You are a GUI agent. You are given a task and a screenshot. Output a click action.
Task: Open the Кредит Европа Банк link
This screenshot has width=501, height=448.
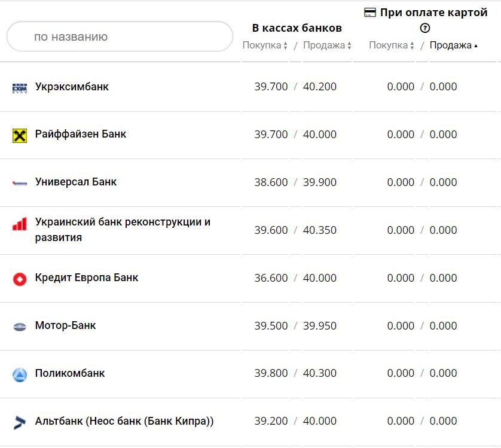(87, 278)
